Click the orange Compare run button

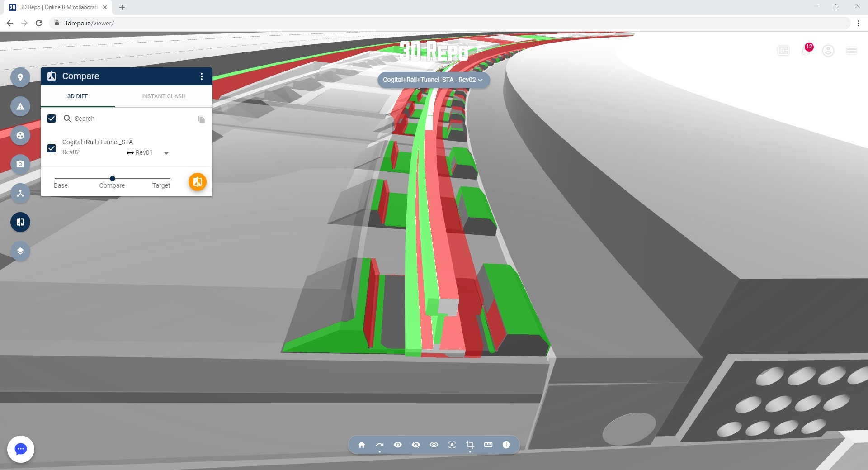point(198,182)
